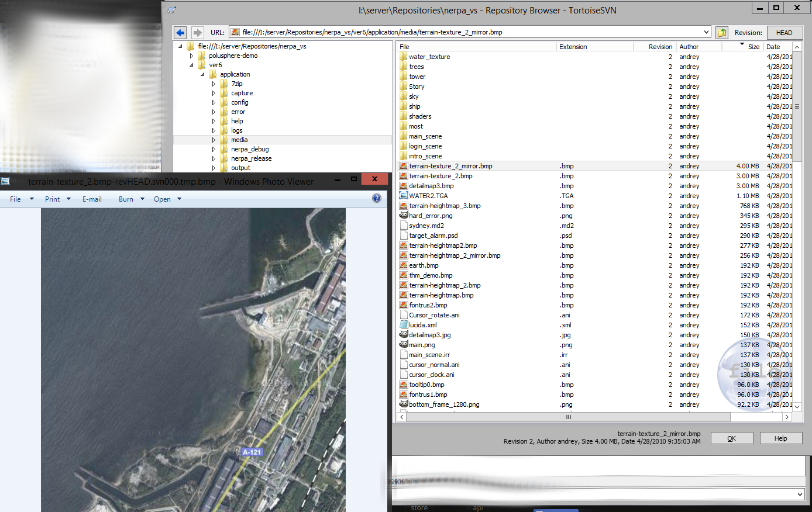Sort file list by Size column
Screen dimensions: 812x512
coord(753,47)
